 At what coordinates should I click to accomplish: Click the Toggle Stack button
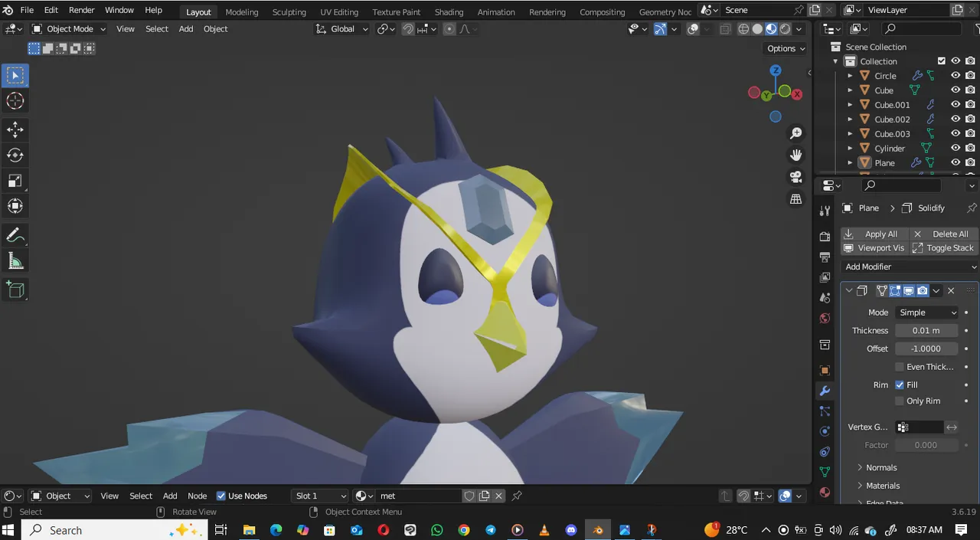point(943,248)
